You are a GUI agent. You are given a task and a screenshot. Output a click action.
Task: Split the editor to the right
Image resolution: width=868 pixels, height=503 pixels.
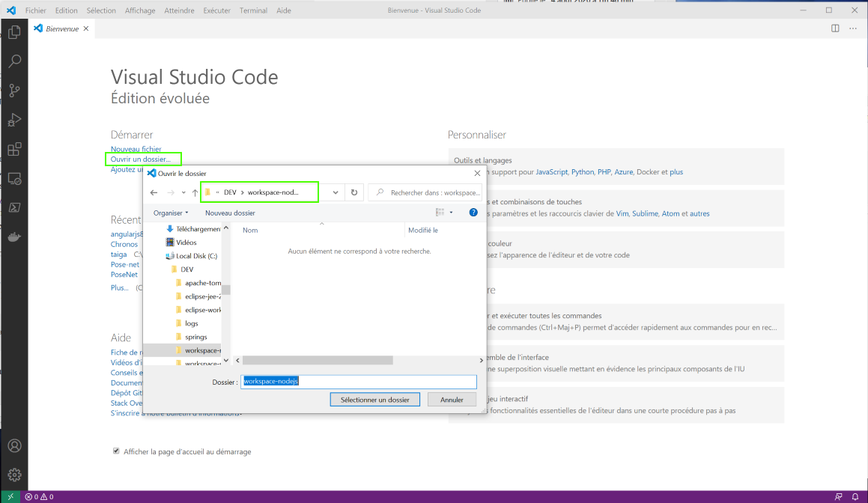click(x=835, y=28)
